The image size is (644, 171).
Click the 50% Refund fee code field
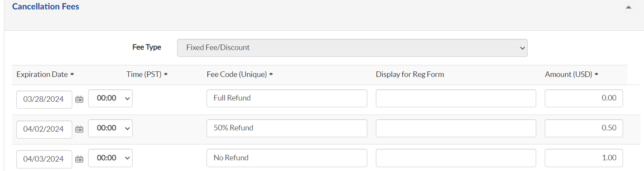287,128
